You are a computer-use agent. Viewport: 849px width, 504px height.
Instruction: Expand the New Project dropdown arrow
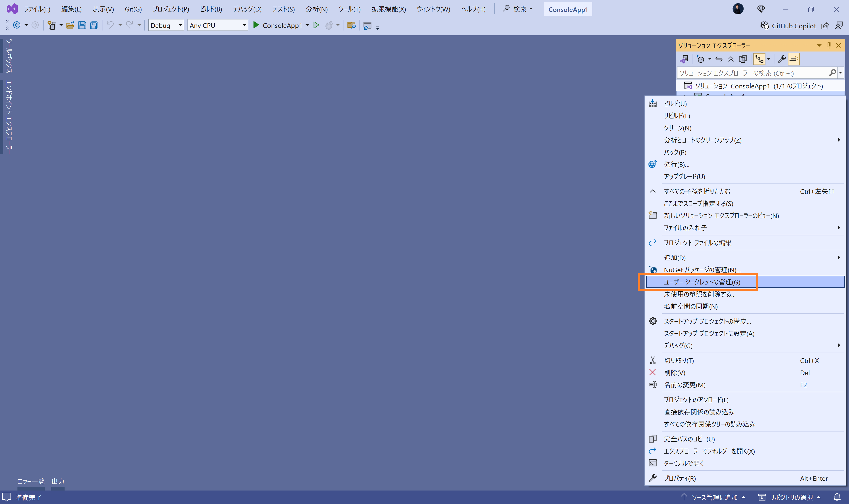(61, 25)
